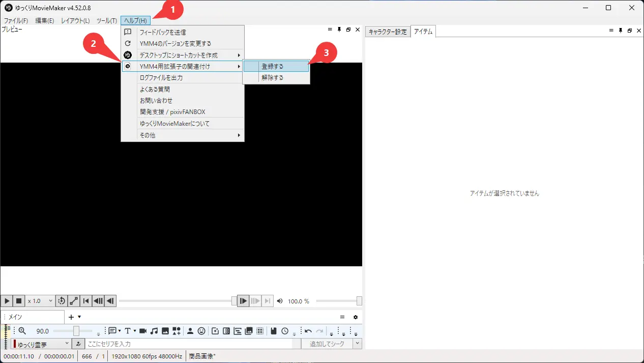Open the ファイル(F) menu
644x363 pixels.
[x=16, y=21]
